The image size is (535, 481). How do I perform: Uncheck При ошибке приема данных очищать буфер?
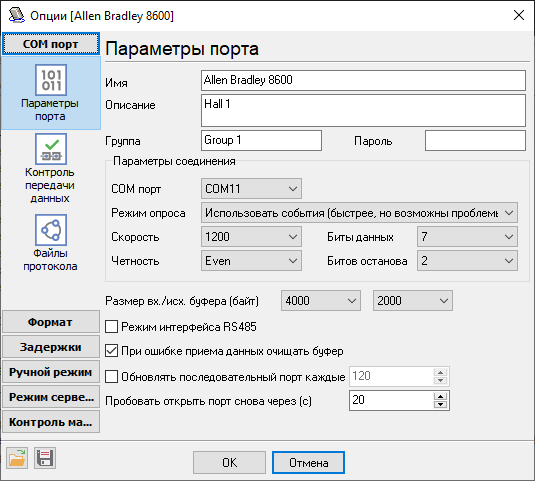click(x=112, y=351)
